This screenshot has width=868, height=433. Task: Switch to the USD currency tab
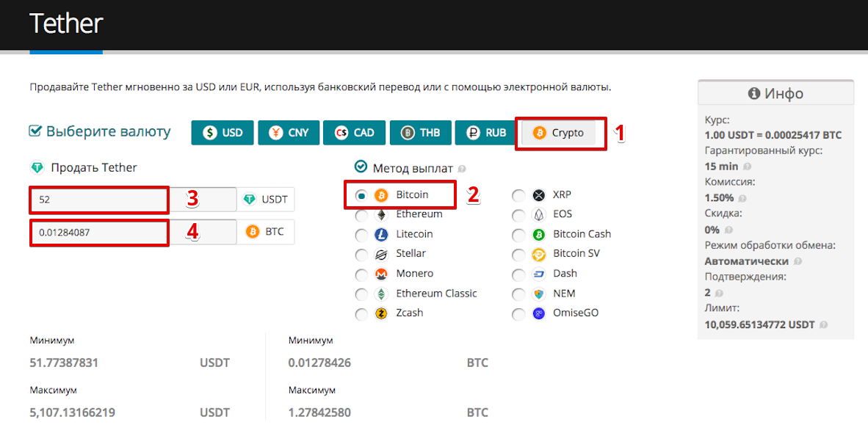(x=222, y=133)
